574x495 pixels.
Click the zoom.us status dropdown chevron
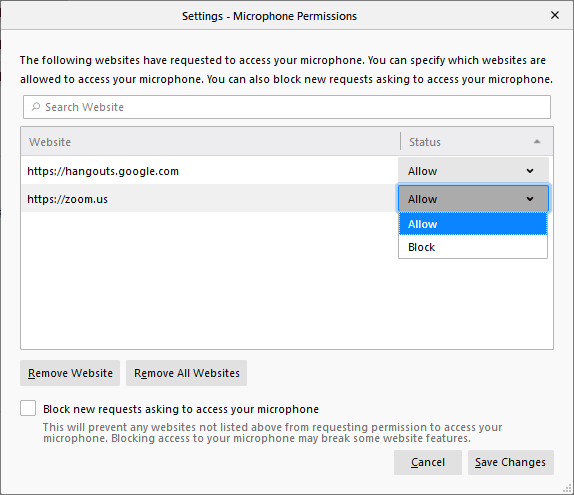[530, 199]
